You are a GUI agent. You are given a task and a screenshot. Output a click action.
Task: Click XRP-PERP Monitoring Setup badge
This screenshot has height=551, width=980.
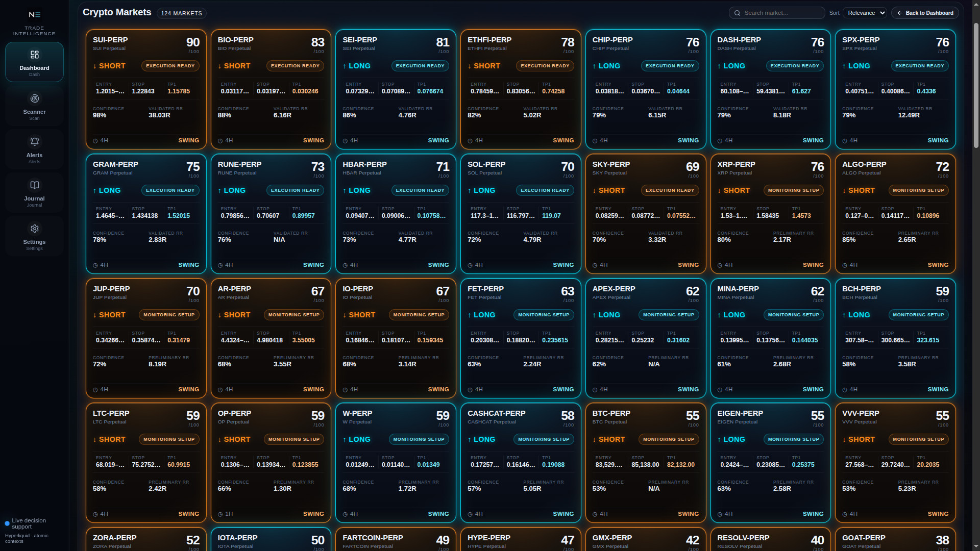pyautogui.click(x=793, y=190)
